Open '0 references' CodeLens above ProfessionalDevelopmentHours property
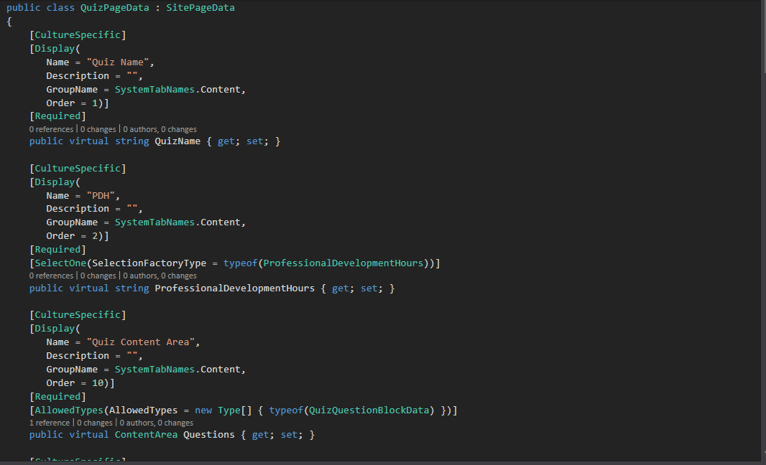This screenshot has height=465, width=766. tap(51, 276)
